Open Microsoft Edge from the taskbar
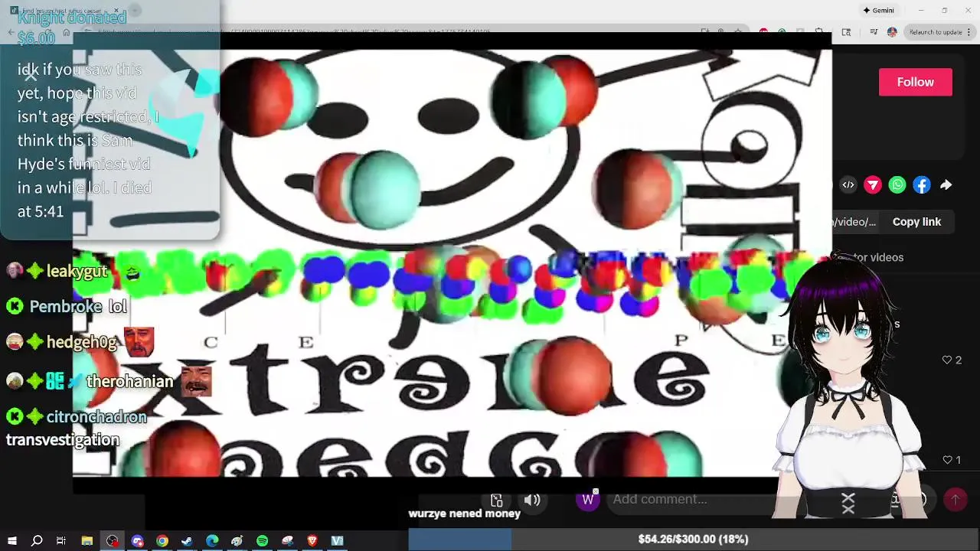Viewport: 980px width, 551px height. click(x=212, y=541)
